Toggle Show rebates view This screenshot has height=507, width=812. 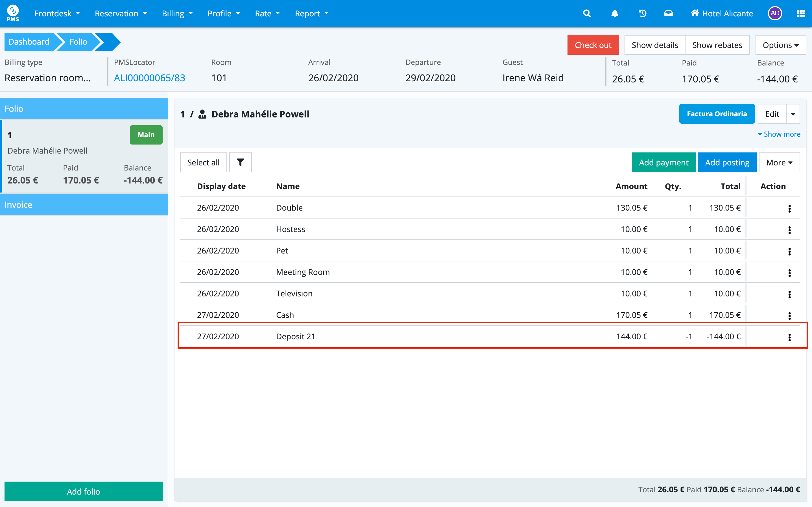pos(717,45)
